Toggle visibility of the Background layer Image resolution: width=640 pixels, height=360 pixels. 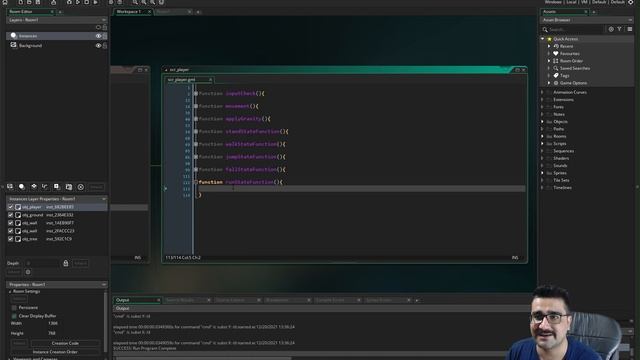[x=98, y=45]
